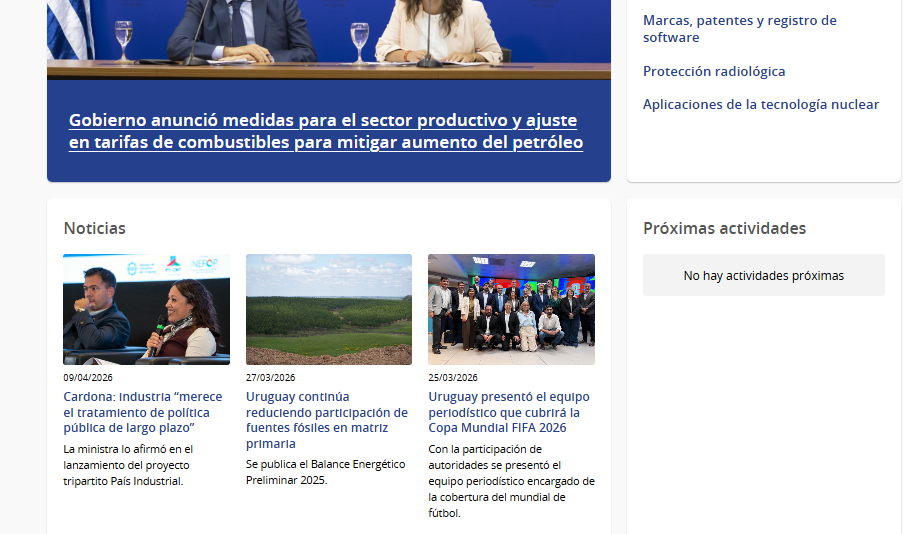Click the press conference hero image

tap(328, 35)
